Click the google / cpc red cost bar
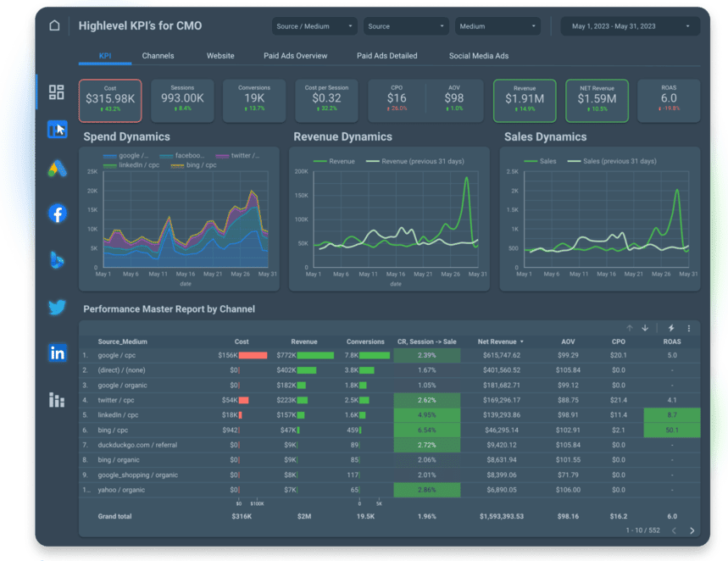The image size is (728, 561). pyautogui.click(x=253, y=355)
